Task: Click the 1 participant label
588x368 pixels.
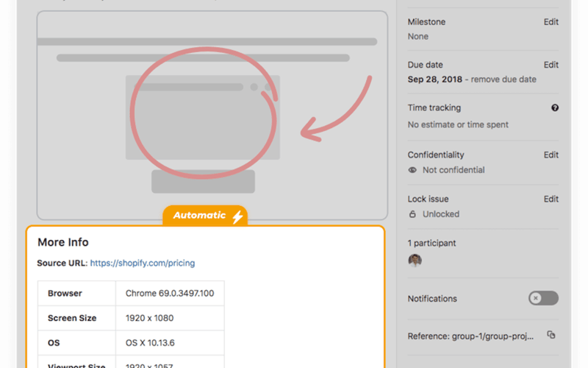Action: coord(431,243)
